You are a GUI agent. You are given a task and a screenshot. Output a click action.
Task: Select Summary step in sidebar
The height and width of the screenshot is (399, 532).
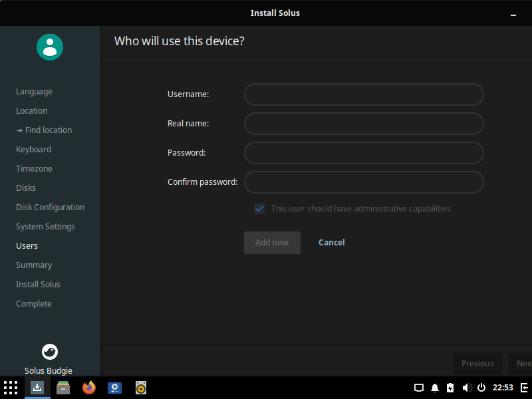pyautogui.click(x=34, y=265)
